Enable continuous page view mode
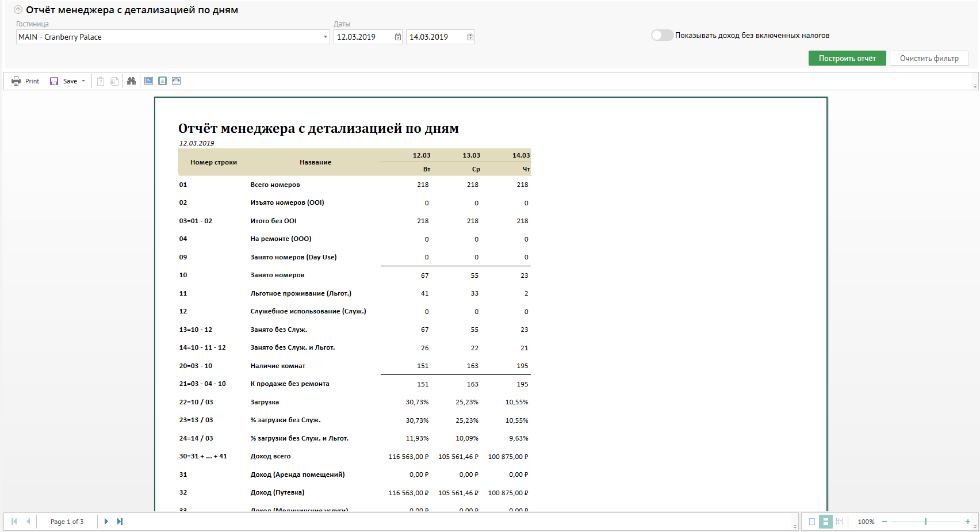980x532 pixels. coord(825,522)
